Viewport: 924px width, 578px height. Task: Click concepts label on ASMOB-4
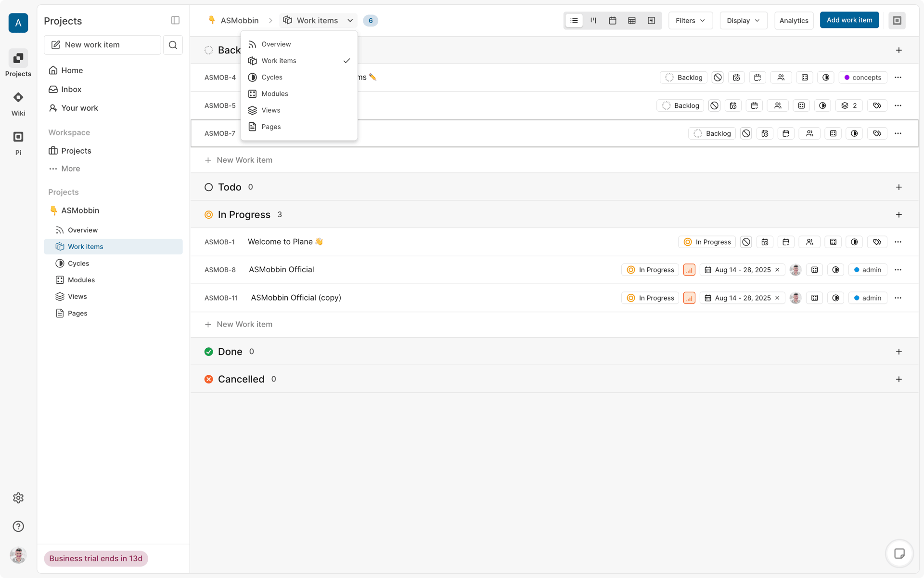click(862, 78)
